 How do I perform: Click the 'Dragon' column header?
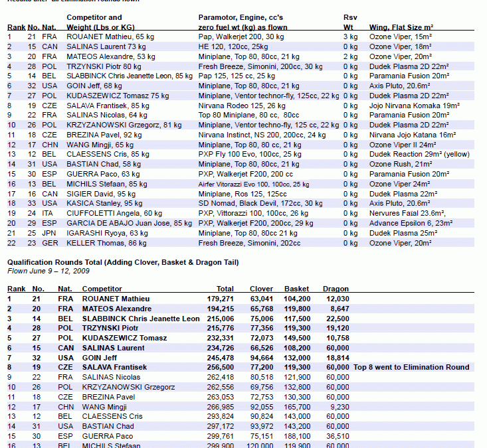pos(336,289)
